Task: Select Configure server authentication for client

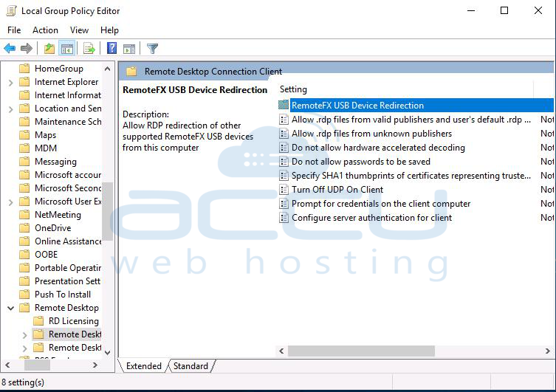Action: point(371,218)
